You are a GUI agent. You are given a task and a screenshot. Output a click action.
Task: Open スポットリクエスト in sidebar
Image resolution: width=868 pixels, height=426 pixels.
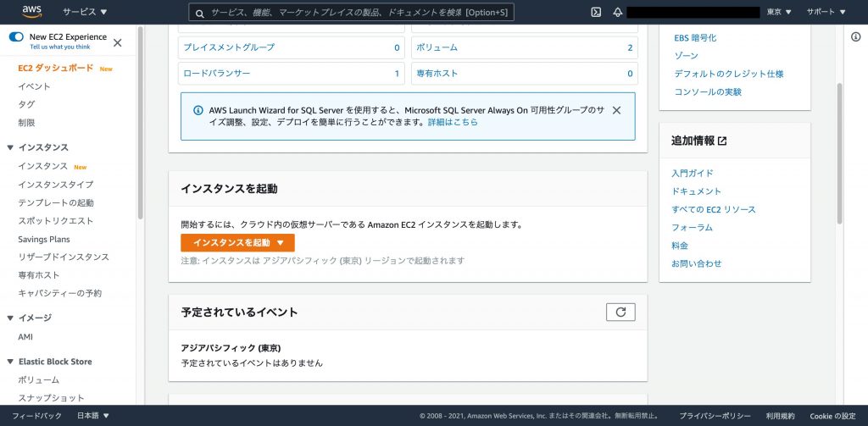(x=55, y=221)
